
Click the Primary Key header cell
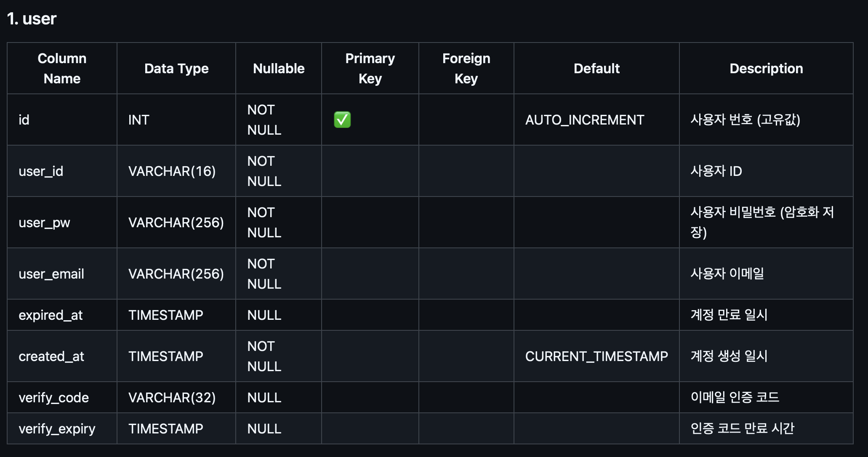click(x=370, y=68)
